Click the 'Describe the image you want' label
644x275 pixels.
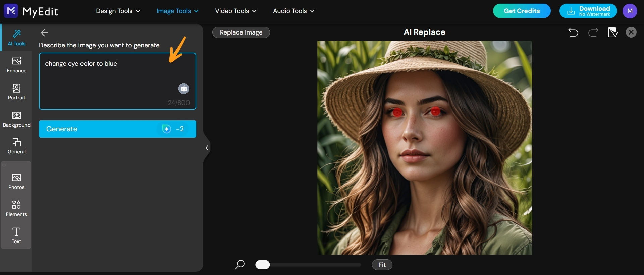coord(99,45)
